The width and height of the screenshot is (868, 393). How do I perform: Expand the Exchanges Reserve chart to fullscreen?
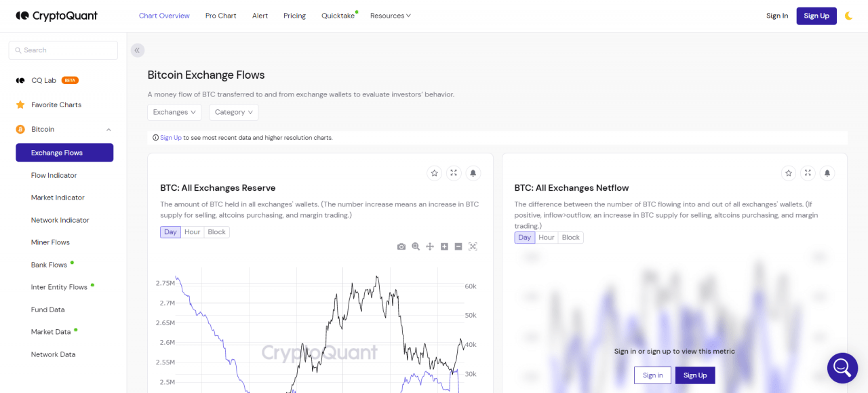(x=453, y=173)
